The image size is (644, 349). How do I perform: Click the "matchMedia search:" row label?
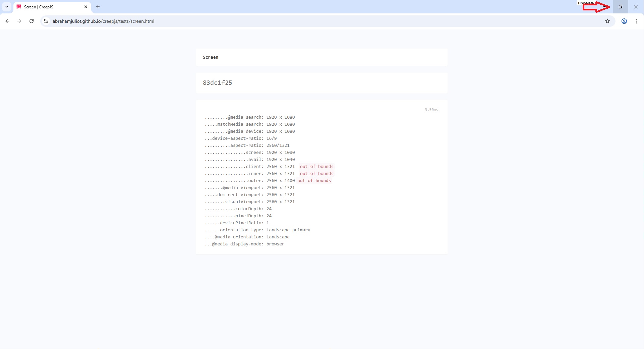[x=240, y=124]
